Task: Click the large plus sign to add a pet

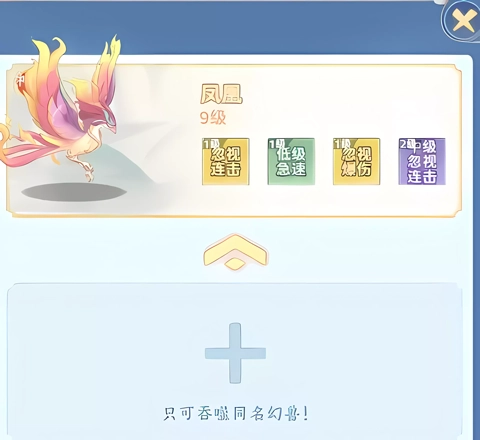Action: point(235,353)
